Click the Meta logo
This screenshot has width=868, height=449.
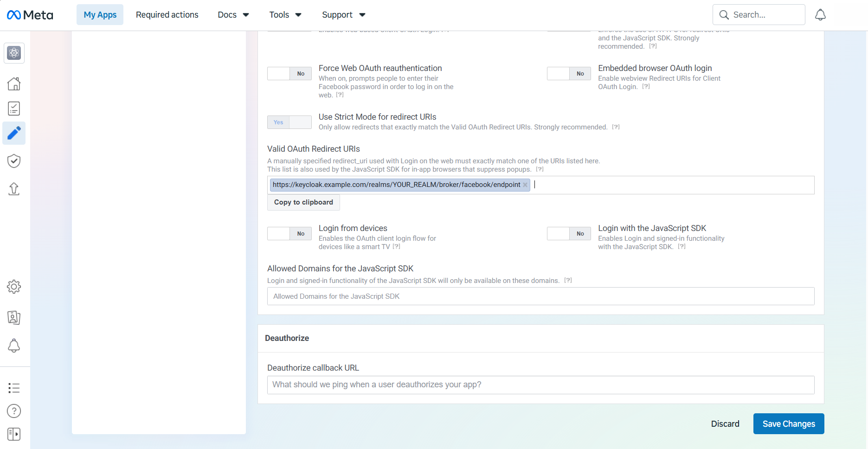click(x=30, y=15)
